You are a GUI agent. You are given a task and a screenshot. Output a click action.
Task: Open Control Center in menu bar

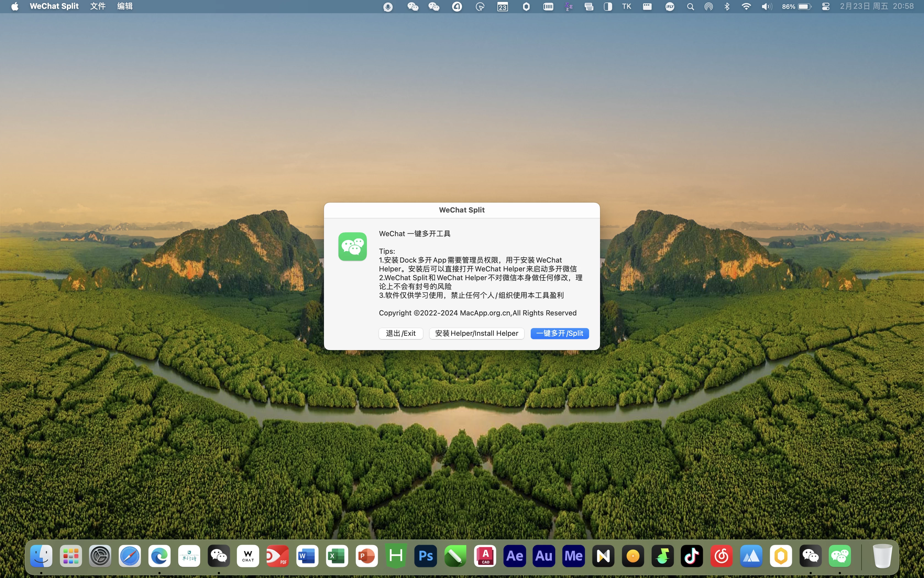826,7
